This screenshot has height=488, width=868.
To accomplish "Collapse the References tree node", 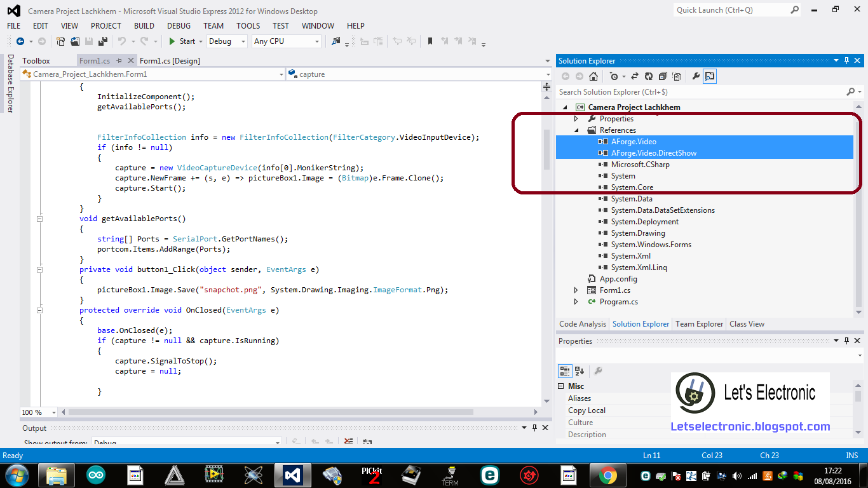I will point(576,130).
